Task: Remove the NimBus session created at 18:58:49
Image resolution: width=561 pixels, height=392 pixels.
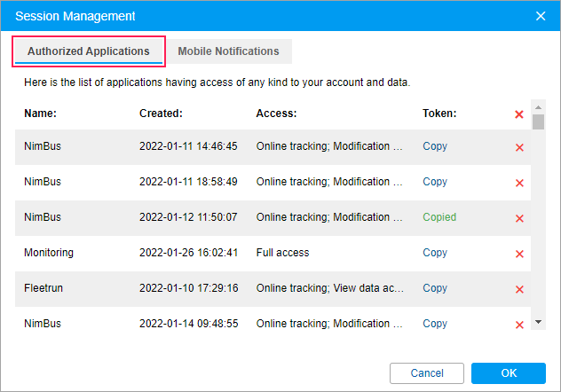Action: click(519, 183)
